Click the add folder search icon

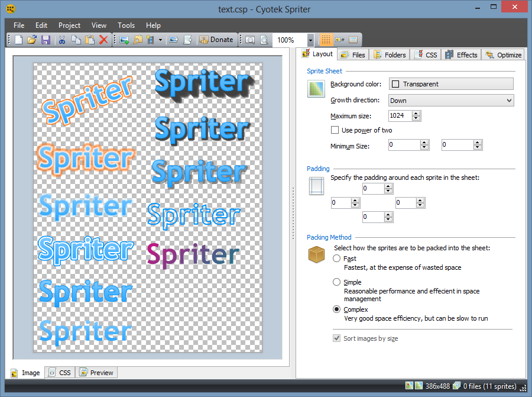coord(138,40)
